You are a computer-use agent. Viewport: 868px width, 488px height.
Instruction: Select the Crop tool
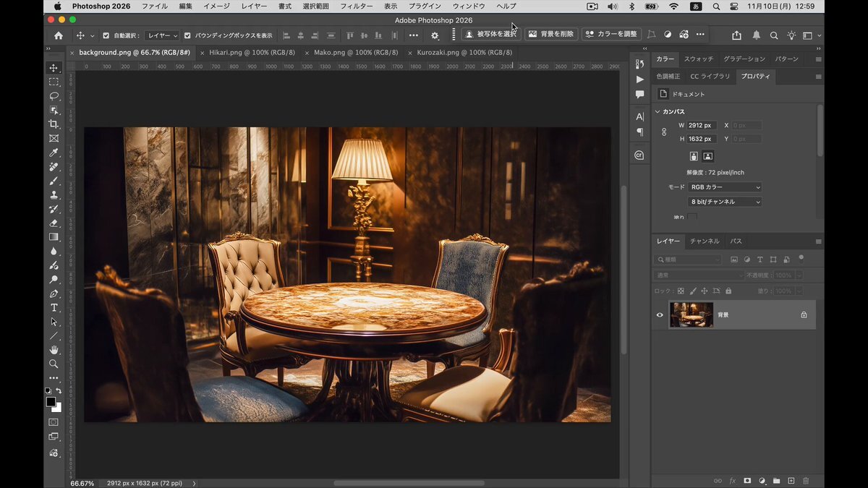pyautogui.click(x=54, y=124)
